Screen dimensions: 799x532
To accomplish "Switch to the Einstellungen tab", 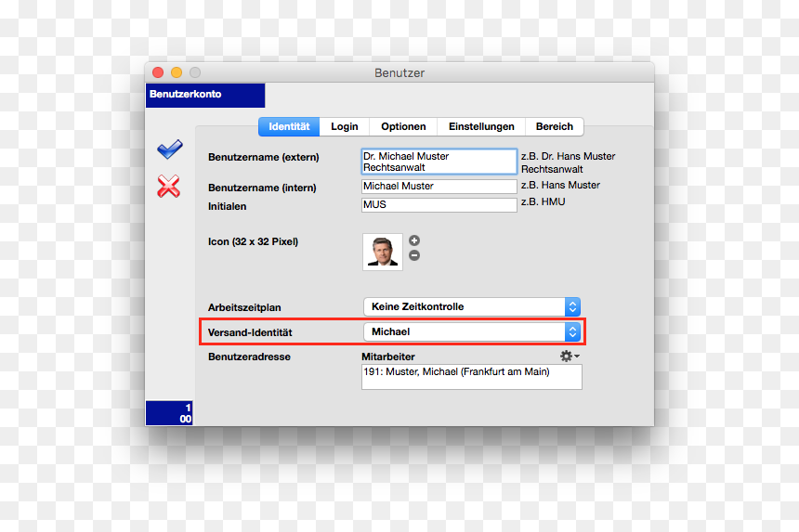I will coord(481,126).
